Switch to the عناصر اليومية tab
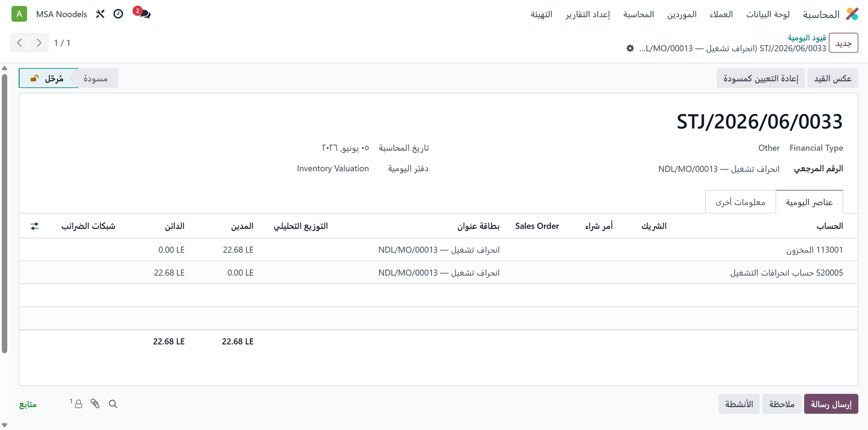 click(809, 202)
